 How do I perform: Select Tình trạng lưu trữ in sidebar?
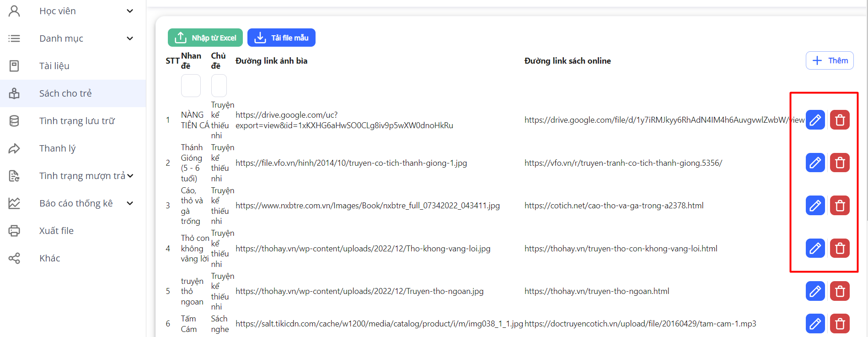[77, 121]
